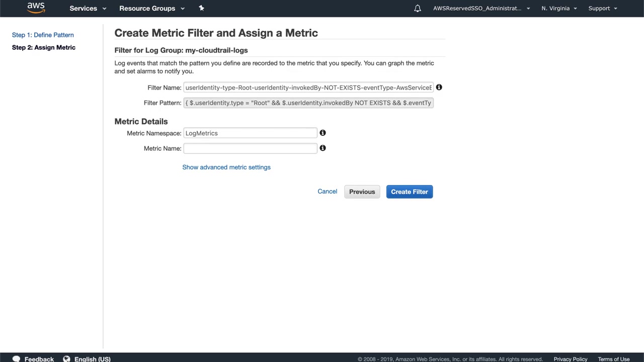The width and height of the screenshot is (644, 362).
Task: Click the Metric Name input field
Action: coord(250,148)
